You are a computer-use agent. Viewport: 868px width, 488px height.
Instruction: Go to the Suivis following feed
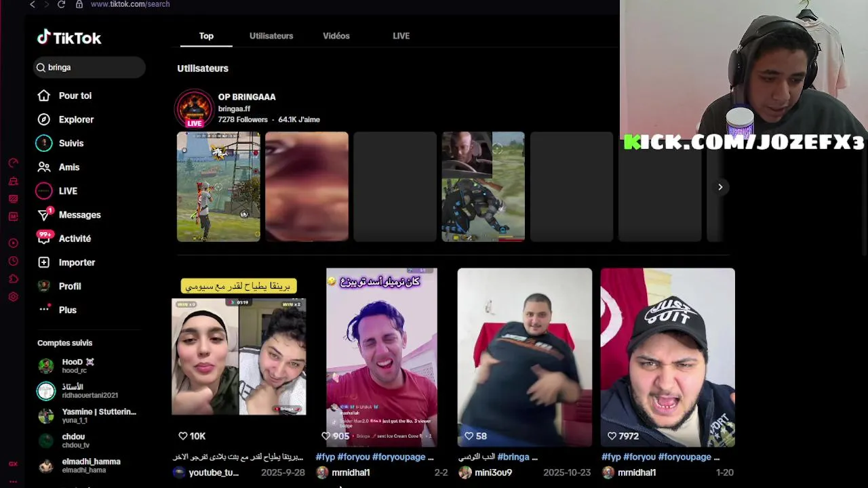pos(60,143)
